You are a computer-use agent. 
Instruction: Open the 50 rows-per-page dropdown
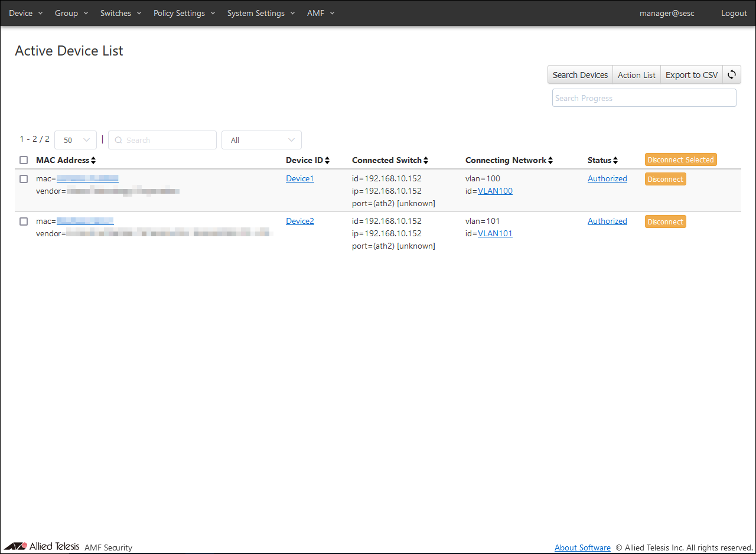point(76,140)
